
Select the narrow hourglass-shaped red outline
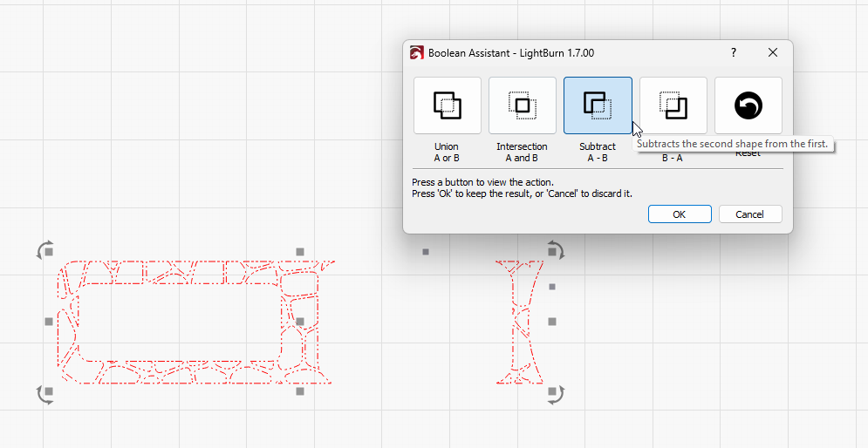point(519,322)
